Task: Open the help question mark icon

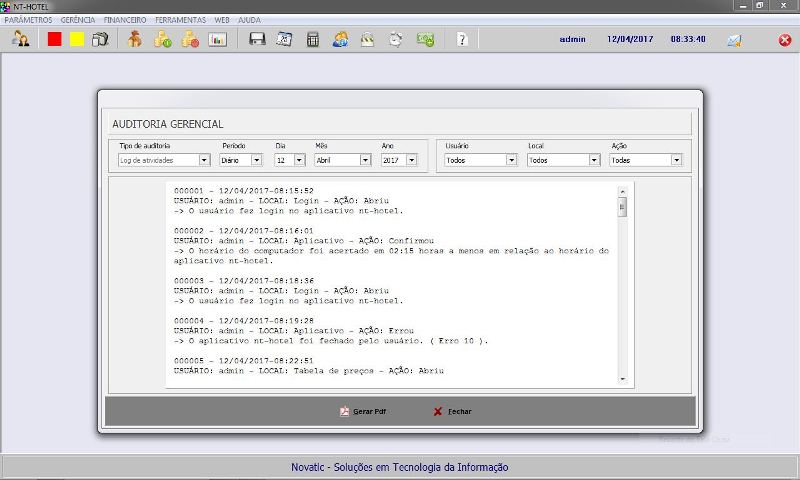Action: click(461, 40)
